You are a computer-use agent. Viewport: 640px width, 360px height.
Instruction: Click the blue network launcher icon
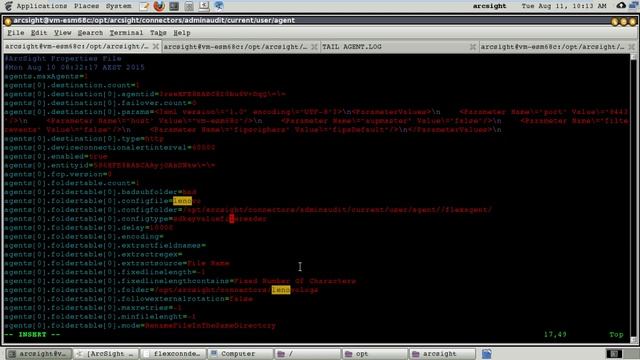pos(219,6)
